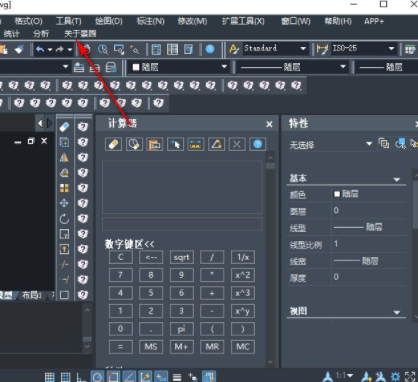Collapse the 数字键区<< number pad section
Screen dimensions: 418x382
click(130, 244)
